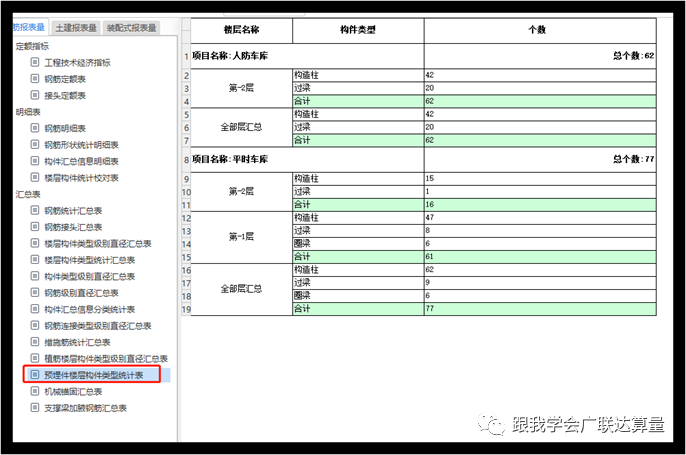Open the 构件汇总信息分类统计表 report
This screenshot has width=686, height=455.
(x=90, y=309)
